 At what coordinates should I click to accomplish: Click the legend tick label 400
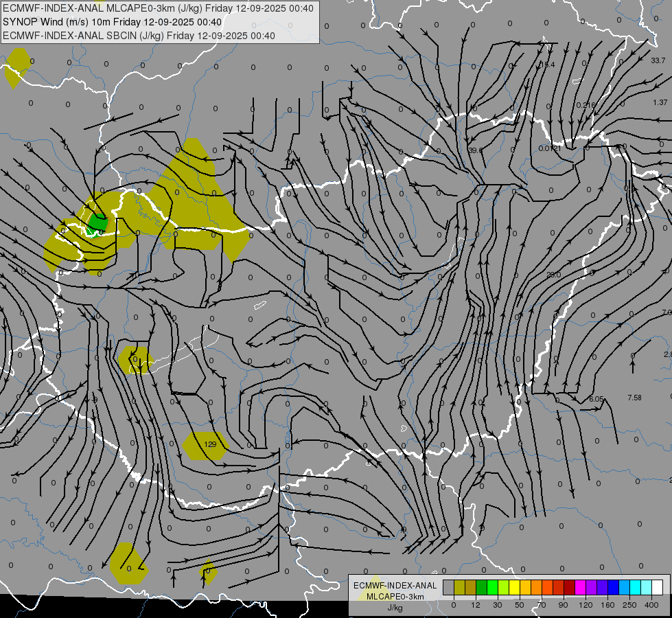click(x=651, y=605)
